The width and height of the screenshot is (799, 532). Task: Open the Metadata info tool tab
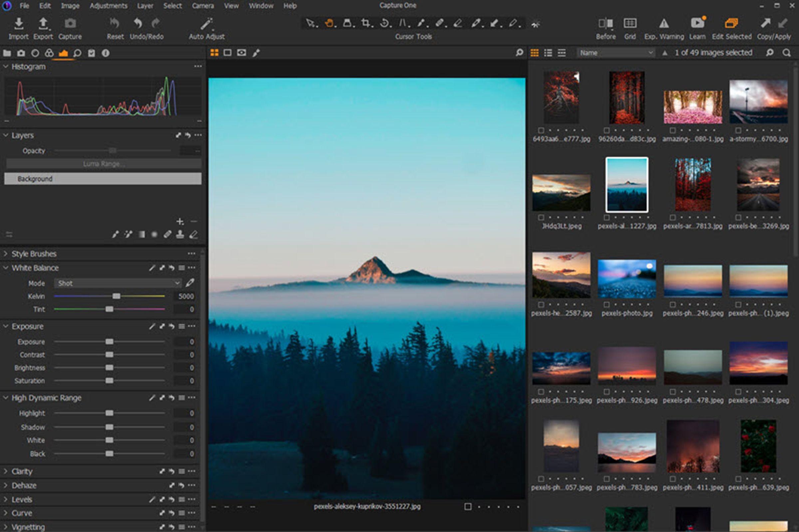click(x=106, y=53)
